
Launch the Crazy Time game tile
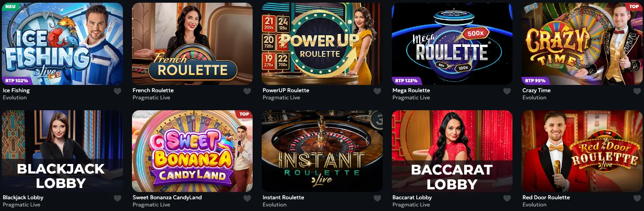pos(582,44)
